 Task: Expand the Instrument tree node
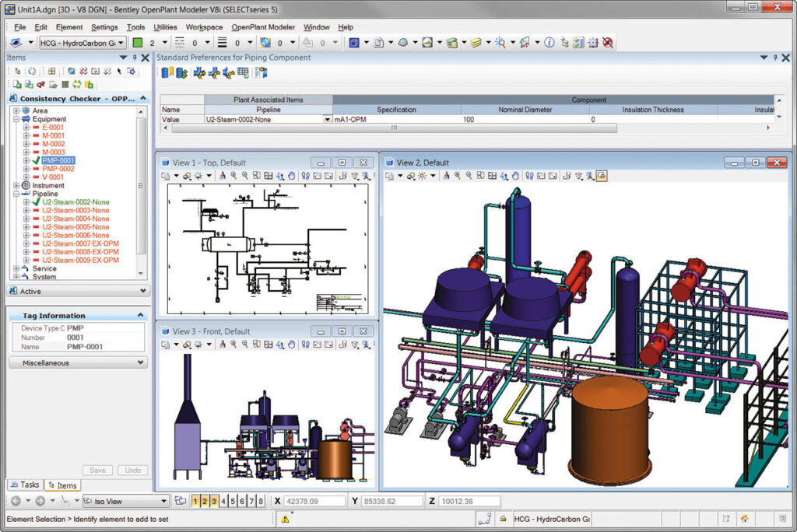(16, 185)
